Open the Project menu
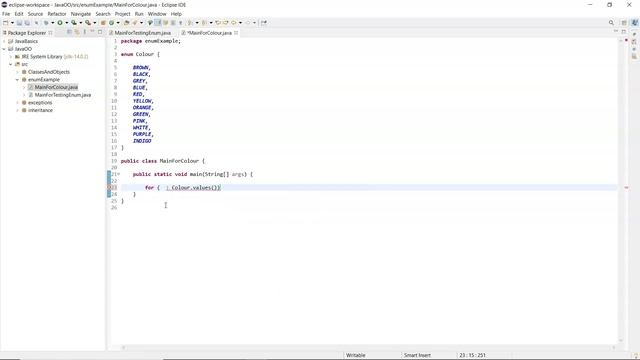Screen dimensions: 640x360 [122, 14]
